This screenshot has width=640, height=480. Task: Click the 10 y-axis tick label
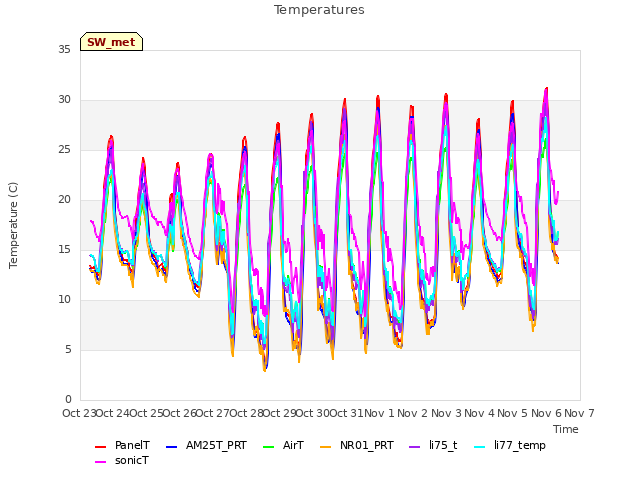pyautogui.click(x=64, y=300)
